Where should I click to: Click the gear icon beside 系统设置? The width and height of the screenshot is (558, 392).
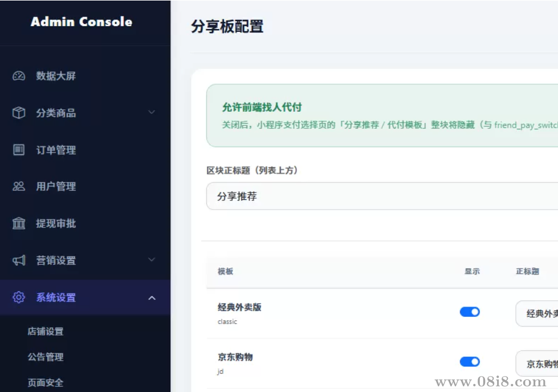pos(19,297)
